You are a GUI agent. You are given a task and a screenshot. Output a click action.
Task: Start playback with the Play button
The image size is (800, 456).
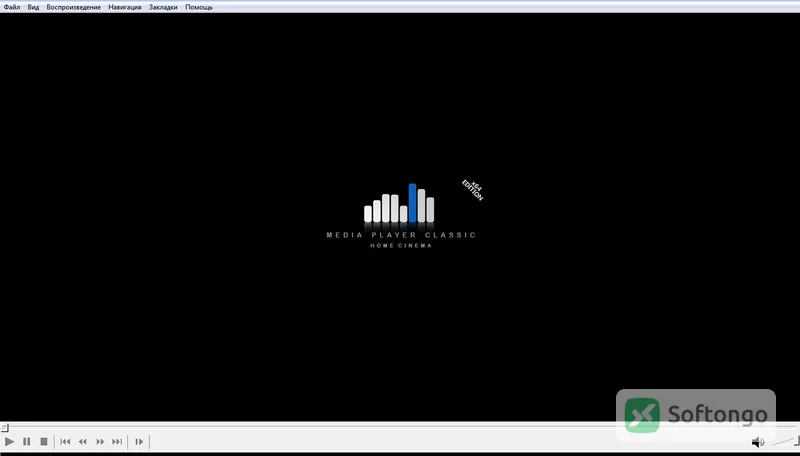pyautogui.click(x=9, y=442)
